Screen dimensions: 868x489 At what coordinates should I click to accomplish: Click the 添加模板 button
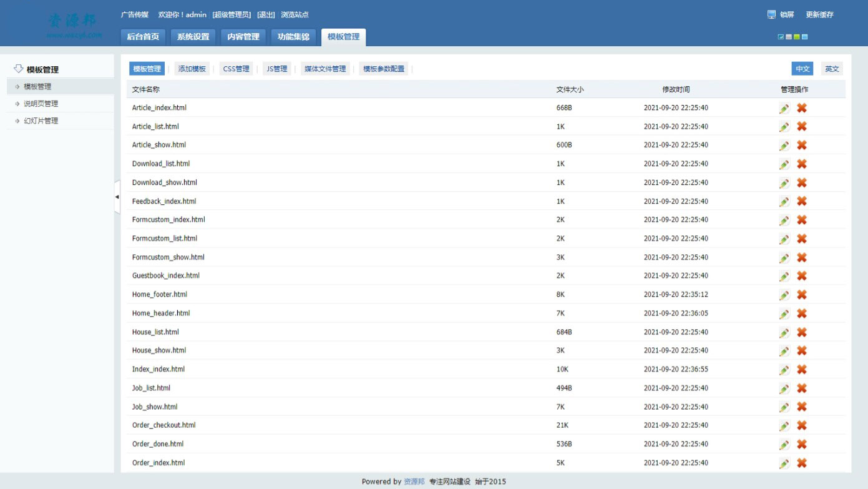(192, 69)
